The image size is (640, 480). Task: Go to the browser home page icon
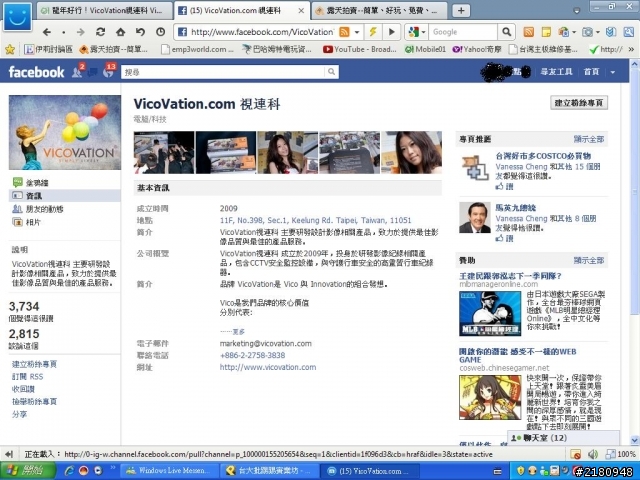tap(120, 32)
